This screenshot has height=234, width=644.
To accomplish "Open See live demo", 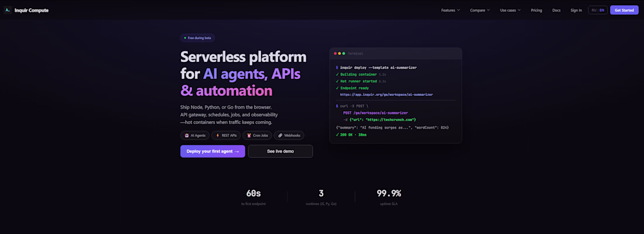I will pos(280,151).
